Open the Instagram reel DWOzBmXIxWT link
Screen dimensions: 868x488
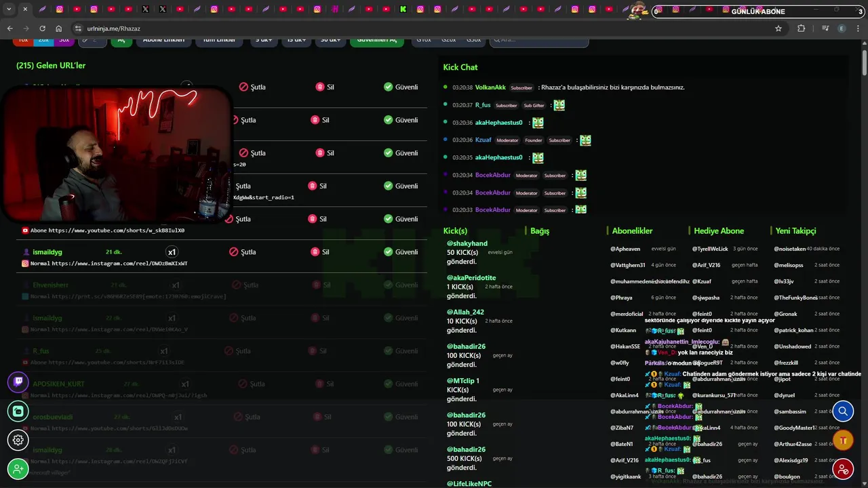tap(119, 264)
